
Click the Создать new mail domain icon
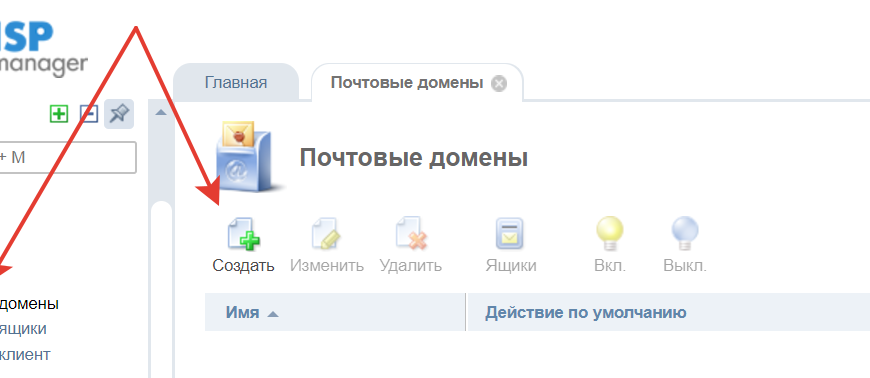(x=244, y=234)
